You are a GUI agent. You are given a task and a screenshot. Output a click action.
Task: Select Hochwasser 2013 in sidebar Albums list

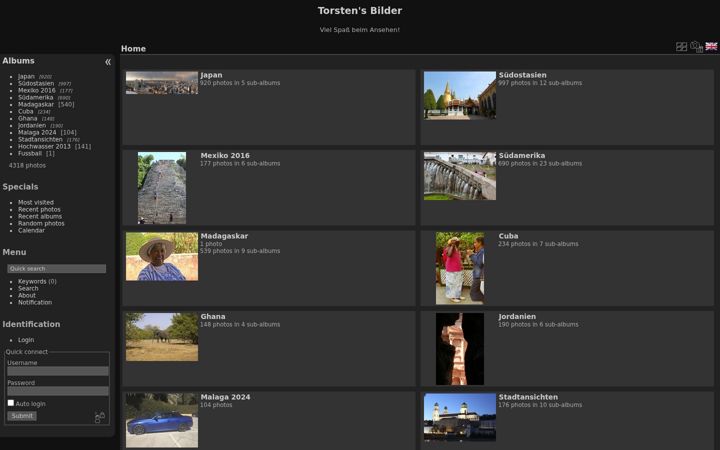(45, 146)
